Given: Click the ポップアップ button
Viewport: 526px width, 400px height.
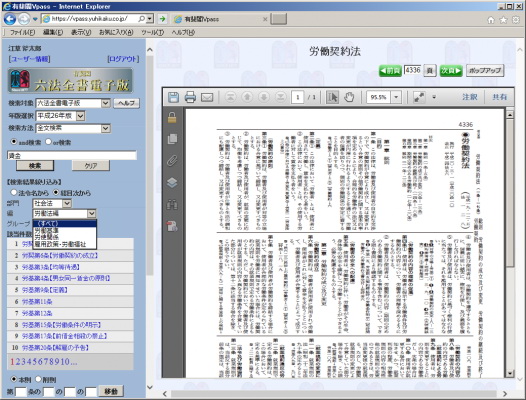Looking at the screenshot, I should tap(485, 70).
